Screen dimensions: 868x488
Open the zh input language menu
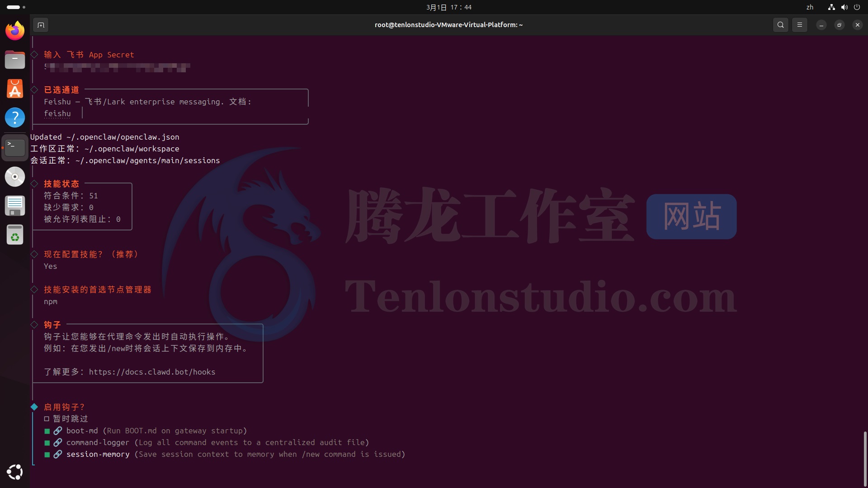810,7
